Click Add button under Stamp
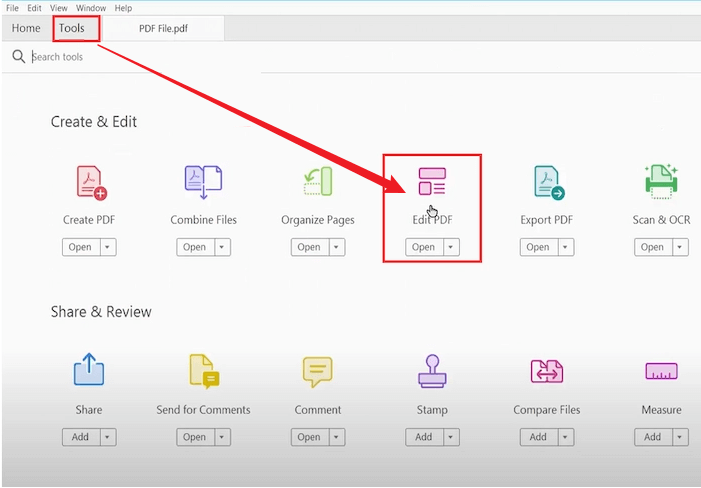Screen dimensions: 701x488 424,437
